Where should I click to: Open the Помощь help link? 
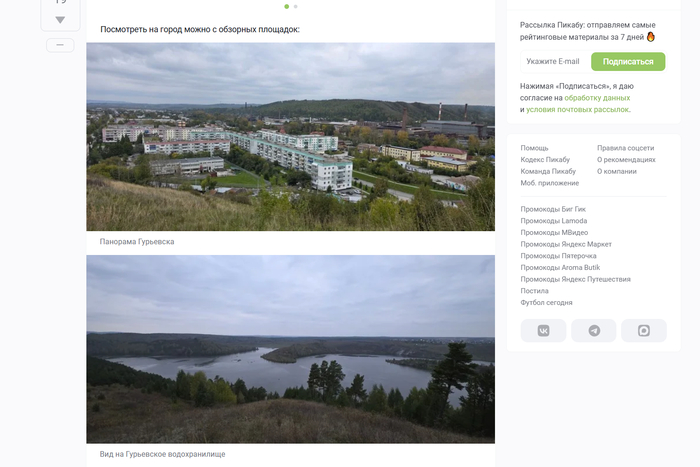534,148
